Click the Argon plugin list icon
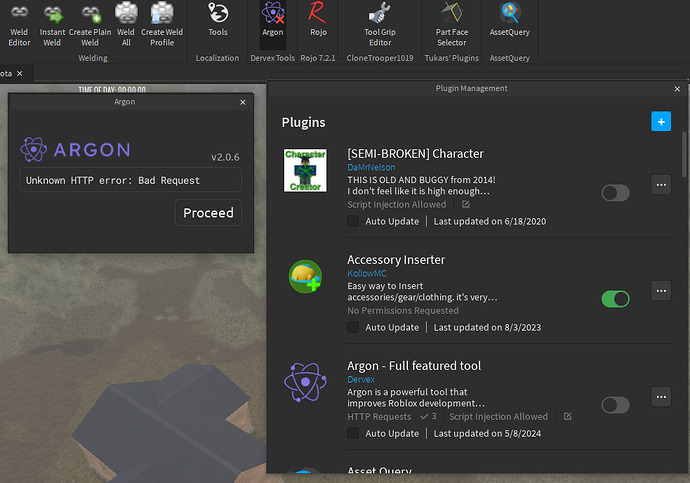Screen dimensions: 690x483 [305, 382]
